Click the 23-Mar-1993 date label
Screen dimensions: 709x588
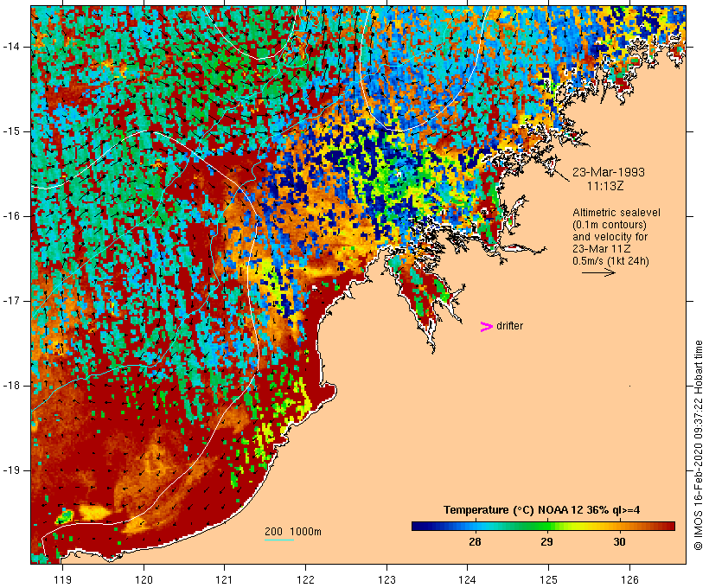[609, 172]
